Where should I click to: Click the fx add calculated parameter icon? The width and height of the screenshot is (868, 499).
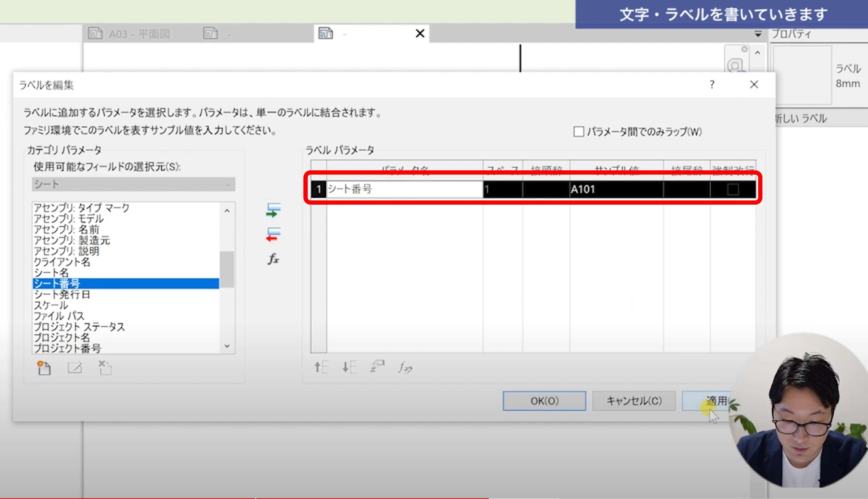point(273,259)
